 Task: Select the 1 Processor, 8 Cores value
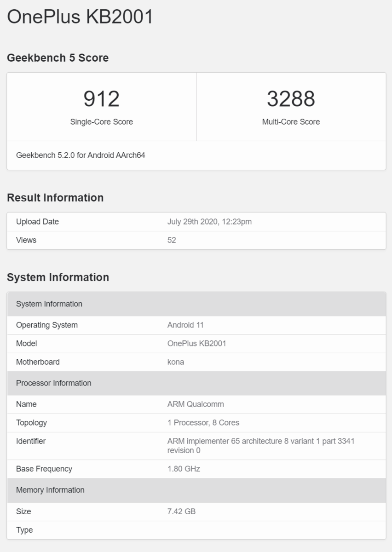click(x=203, y=423)
